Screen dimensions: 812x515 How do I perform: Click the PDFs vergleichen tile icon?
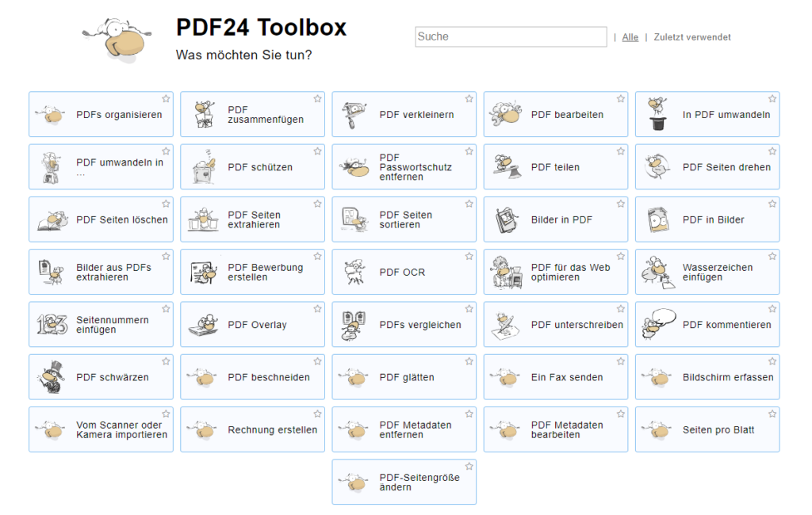coord(355,325)
